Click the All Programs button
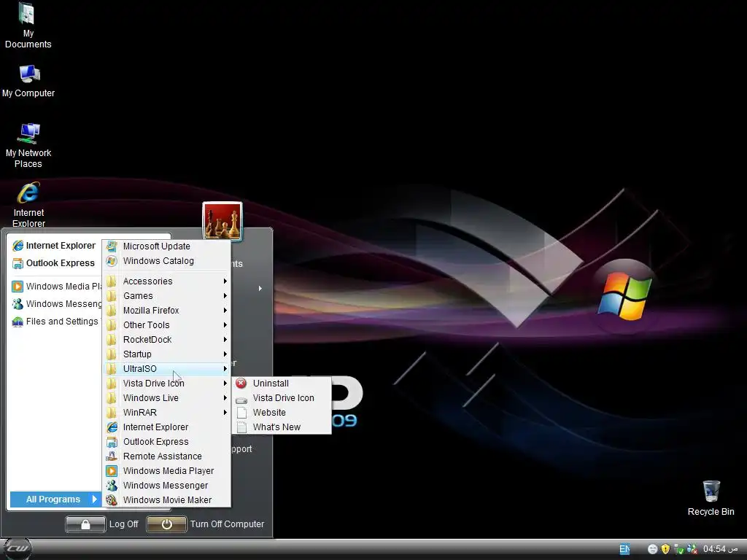Viewport: 747px width, 560px height. tap(55, 499)
